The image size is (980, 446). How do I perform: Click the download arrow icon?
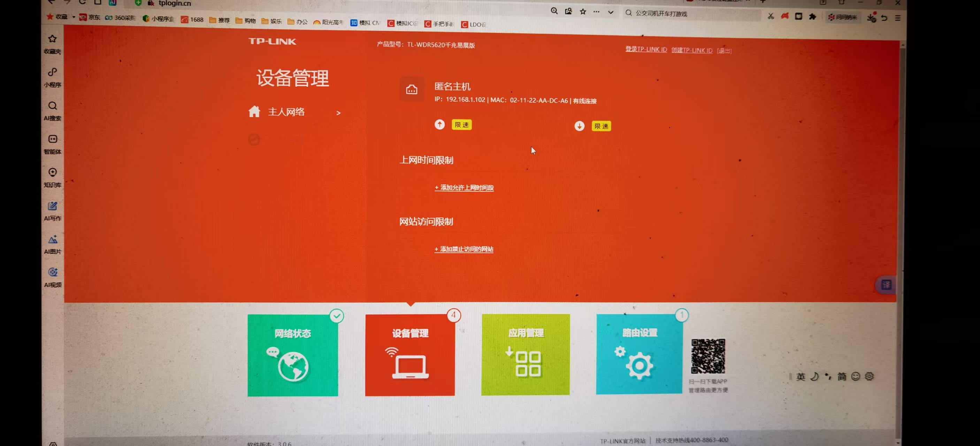click(x=579, y=126)
